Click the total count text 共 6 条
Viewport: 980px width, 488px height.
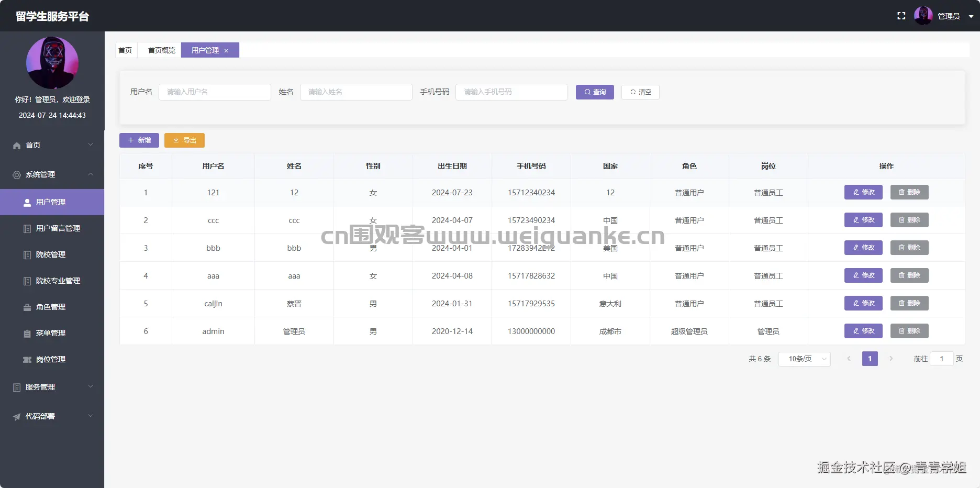pos(760,359)
